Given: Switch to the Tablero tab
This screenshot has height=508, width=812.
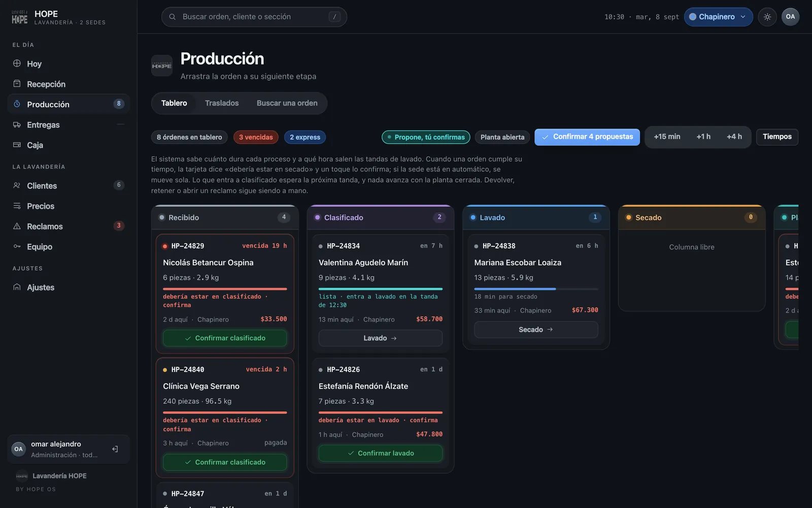Looking at the screenshot, I should 174,103.
